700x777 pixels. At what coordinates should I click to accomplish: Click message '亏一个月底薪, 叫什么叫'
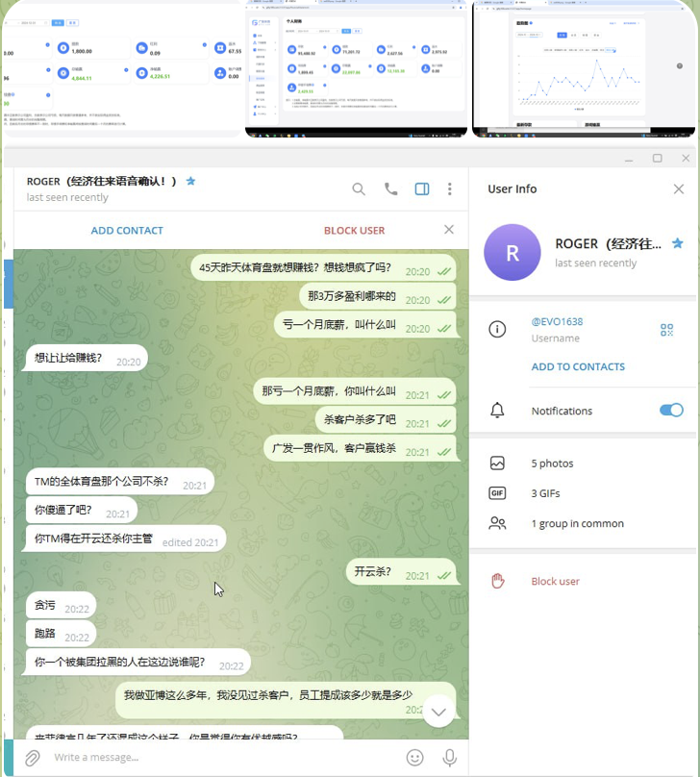365,325
